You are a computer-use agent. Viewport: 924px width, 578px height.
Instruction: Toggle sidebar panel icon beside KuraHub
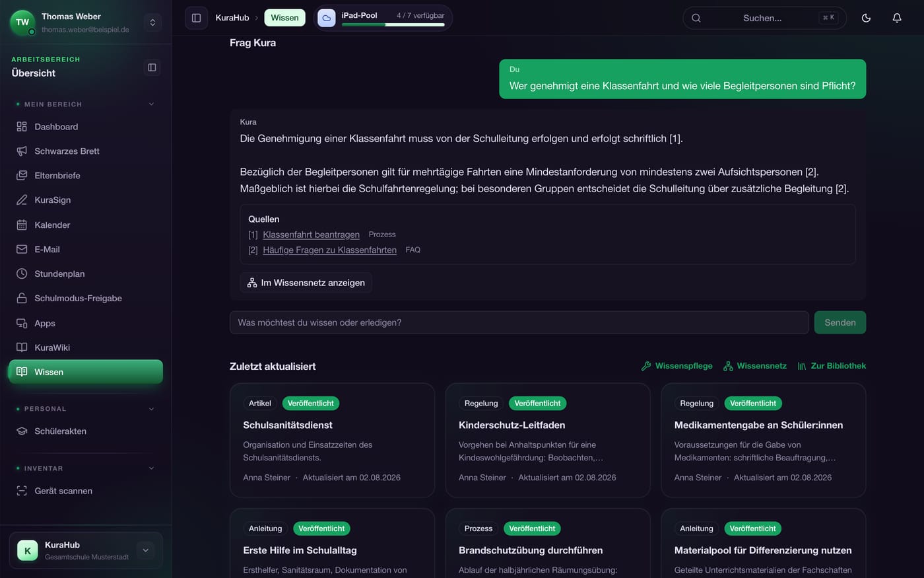[196, 18]
